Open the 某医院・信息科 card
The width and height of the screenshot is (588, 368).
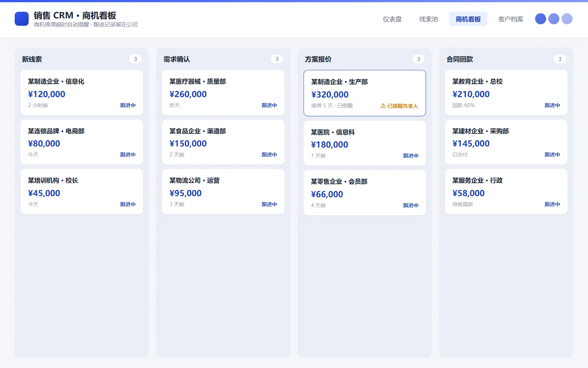(365, 143)
